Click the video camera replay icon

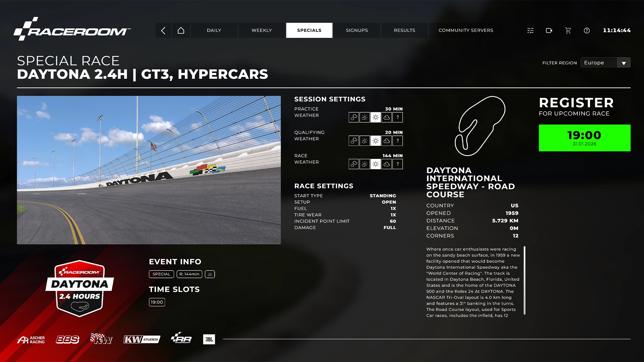pyautogui.click(x=549, y=31)
